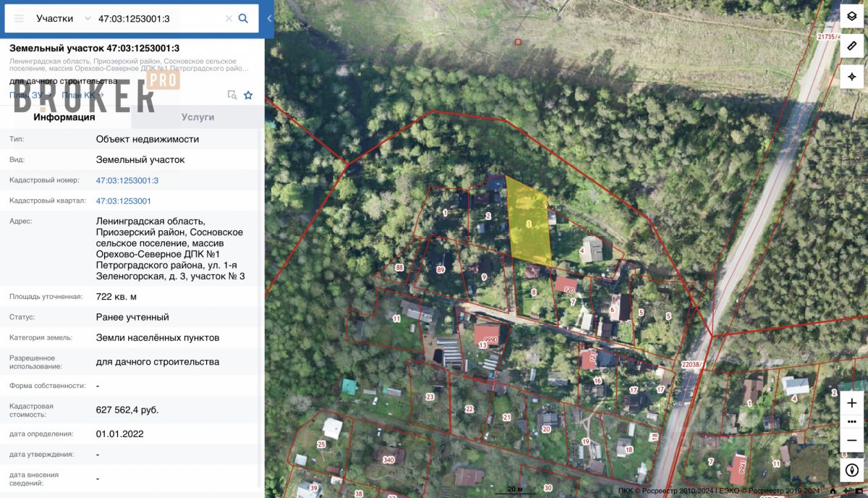Screen dimensions: 868x498
Task: Select the ruler measurement tool
Action: 851,46
